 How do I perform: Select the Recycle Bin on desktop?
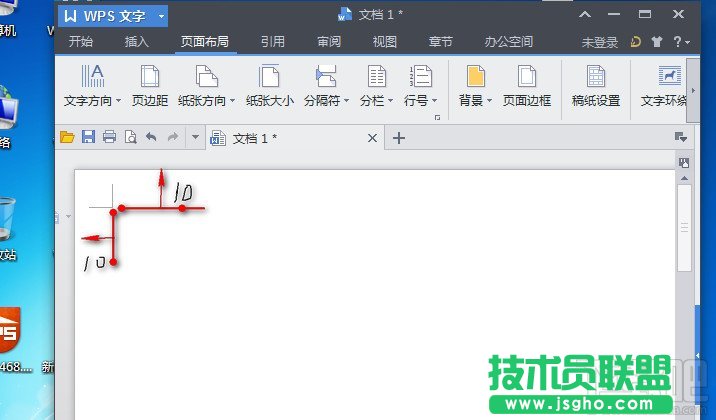coord(7,228)
